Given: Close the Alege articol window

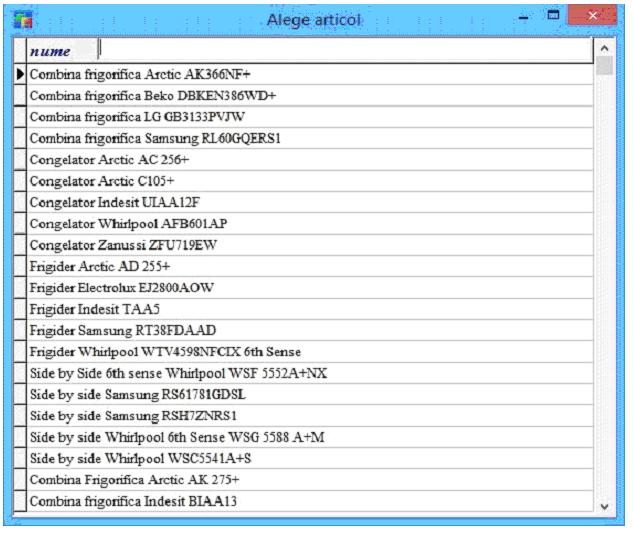Looking at the screenshot, I should click(x=592, y=17).
